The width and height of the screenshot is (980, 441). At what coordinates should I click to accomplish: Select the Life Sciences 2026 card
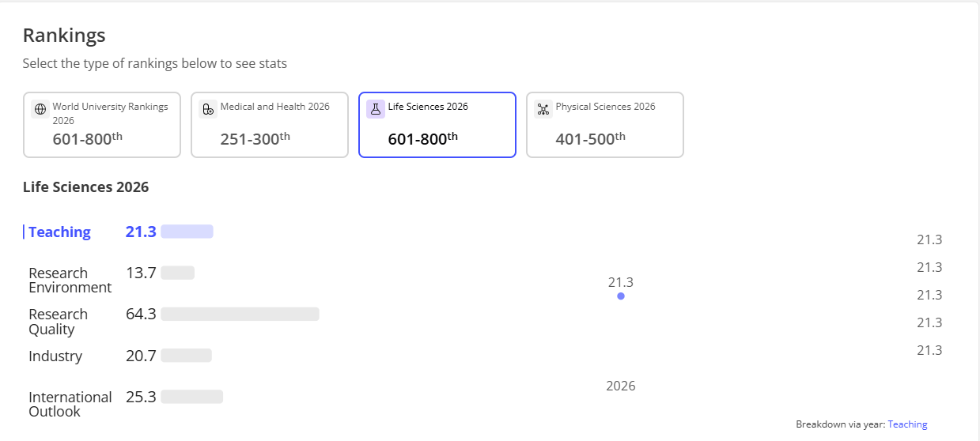[x=437, y=125]
